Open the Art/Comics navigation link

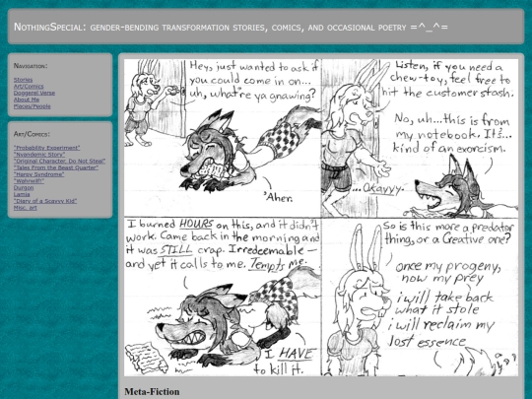[29, 86]
